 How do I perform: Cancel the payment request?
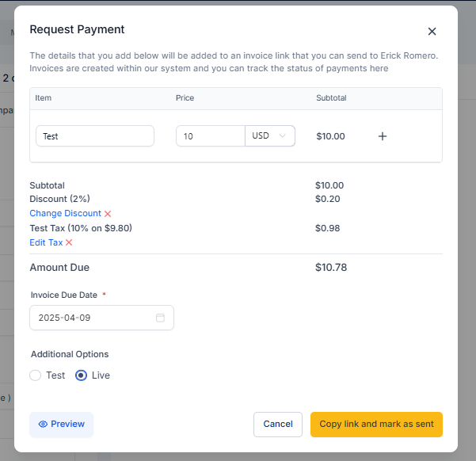(x=278, y=425)
